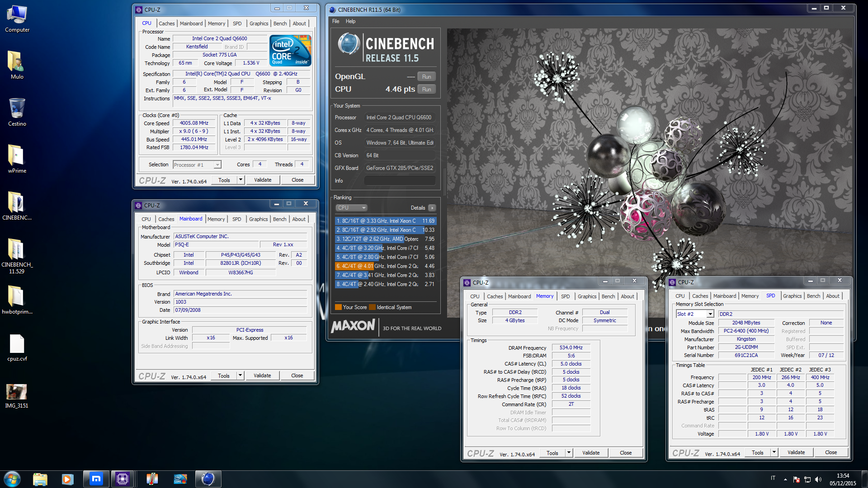The image size is (868, 488).
Task: Click BIOS date value 07/09/2008
Action: (x=240, y=310)
